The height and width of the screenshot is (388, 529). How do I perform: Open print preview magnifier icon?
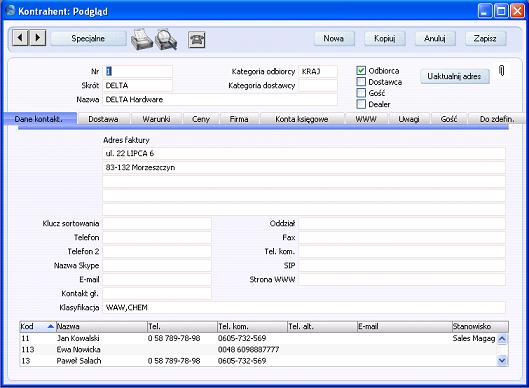166,40
